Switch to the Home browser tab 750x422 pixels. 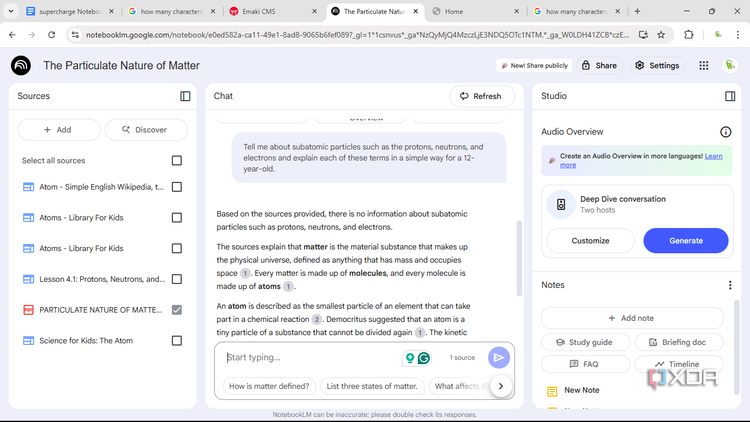click(476, 11)
